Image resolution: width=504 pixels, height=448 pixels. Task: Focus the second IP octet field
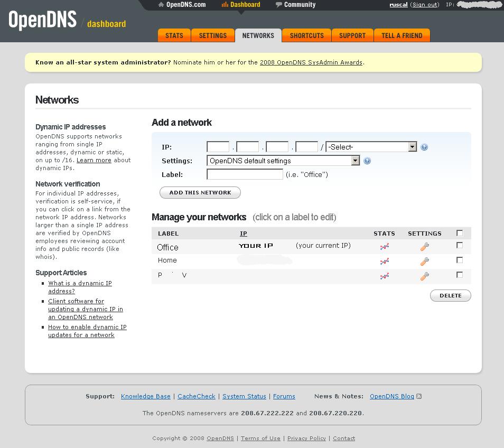(247, 147)
